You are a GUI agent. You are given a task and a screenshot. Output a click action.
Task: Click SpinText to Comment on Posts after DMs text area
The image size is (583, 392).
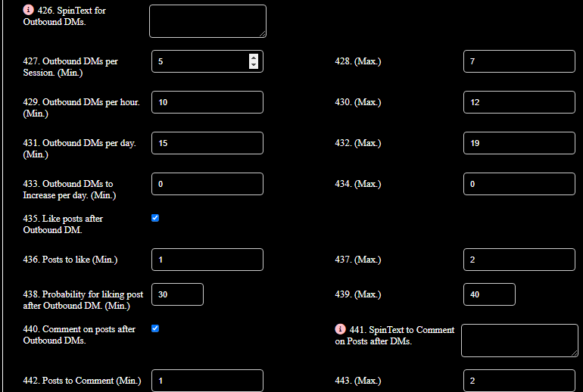click(x=520, y=341)
